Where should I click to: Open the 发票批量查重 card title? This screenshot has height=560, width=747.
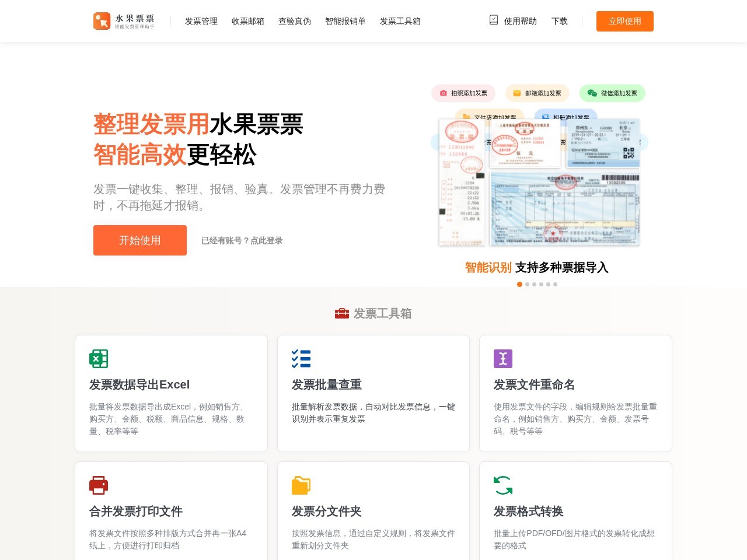tap(327, 385)
